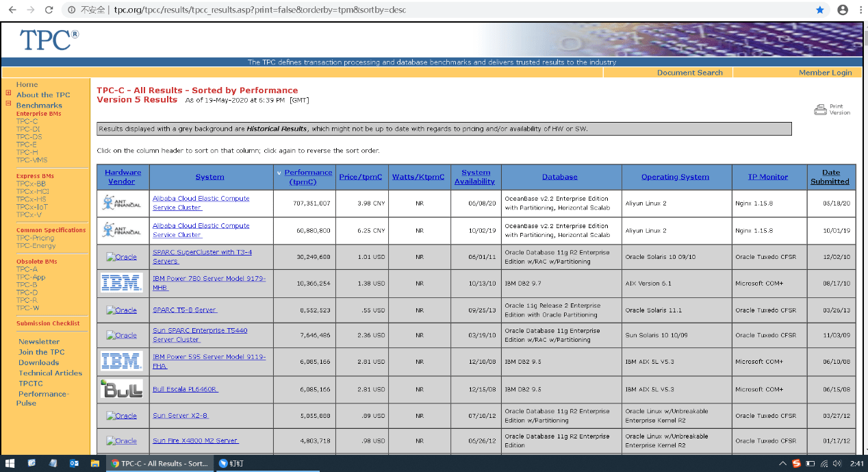Sort by Operating System header
Viewport: 868px width, 472px height.
(675, 177)
